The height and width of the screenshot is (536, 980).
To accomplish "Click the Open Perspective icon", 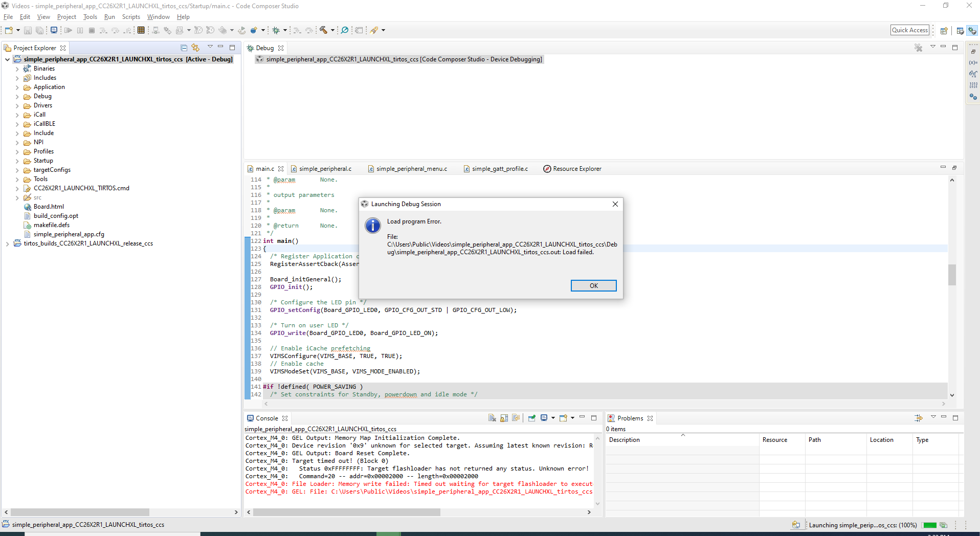I will 944,30.
